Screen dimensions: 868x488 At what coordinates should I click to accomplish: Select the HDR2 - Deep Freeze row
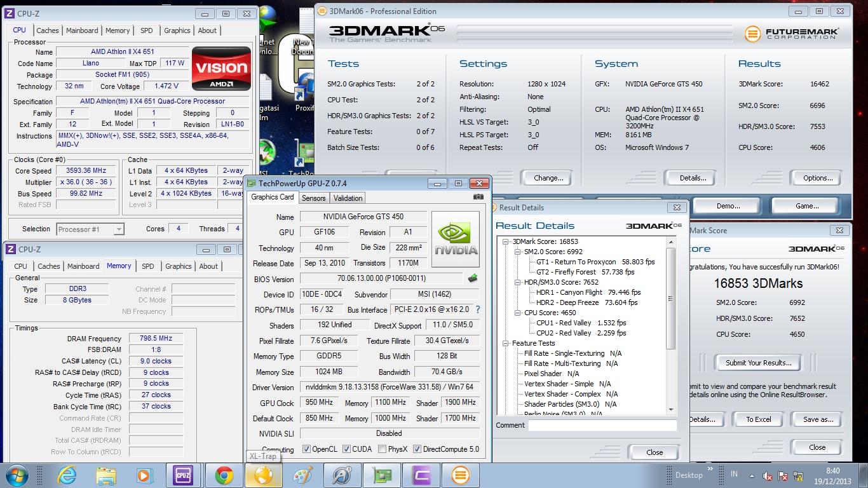pyautogui.click(x=587, y=302)
